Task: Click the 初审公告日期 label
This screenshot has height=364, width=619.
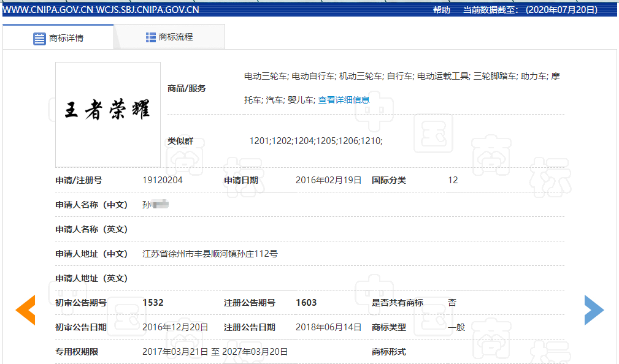Action: point(81,327)
